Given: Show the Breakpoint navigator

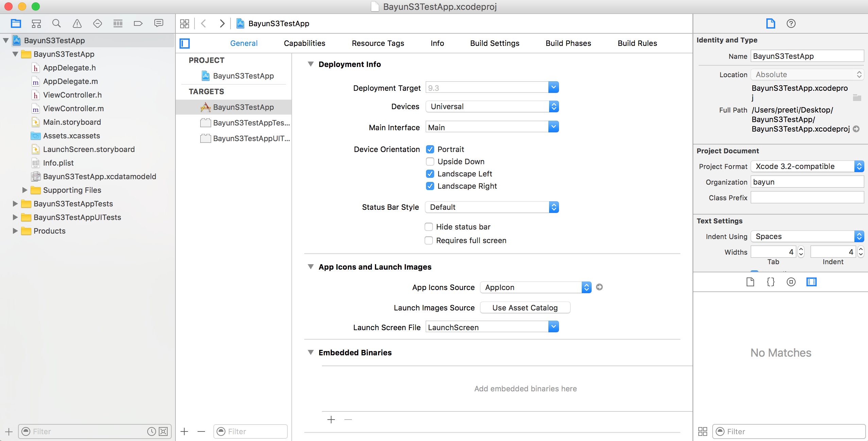Looking at the screenshot, I should point(138,23).
